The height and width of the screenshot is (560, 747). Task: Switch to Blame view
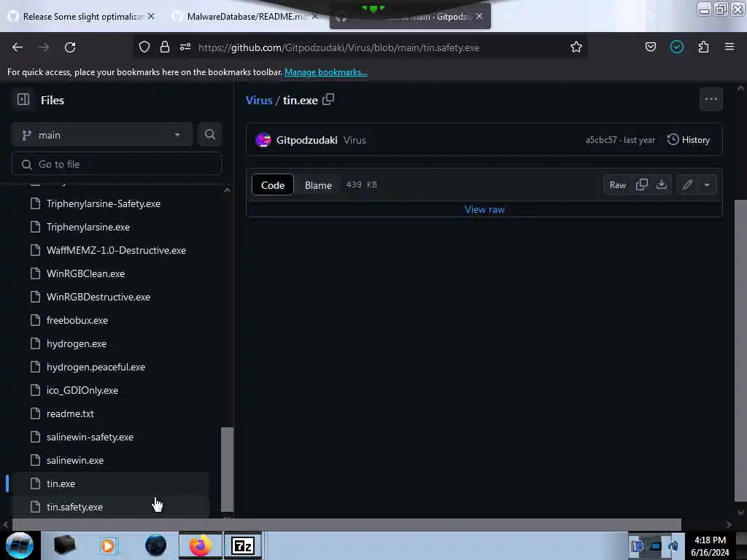tap(318, 185)
